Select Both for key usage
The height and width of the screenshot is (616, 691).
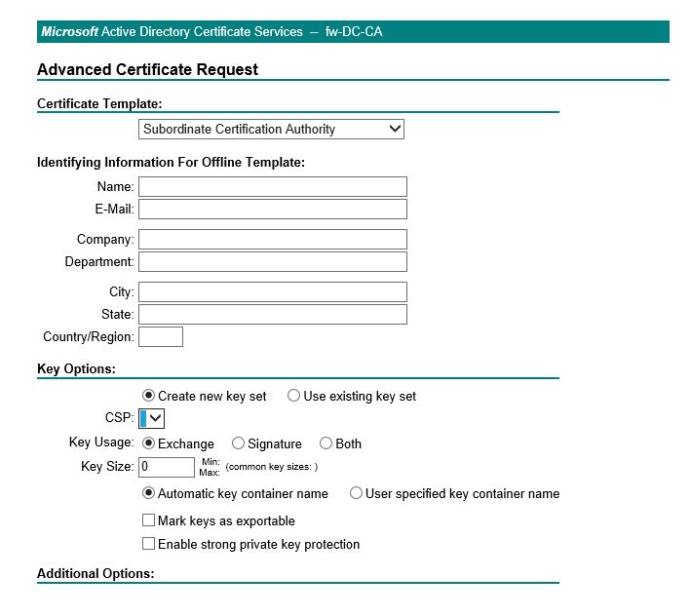point(326,443)
